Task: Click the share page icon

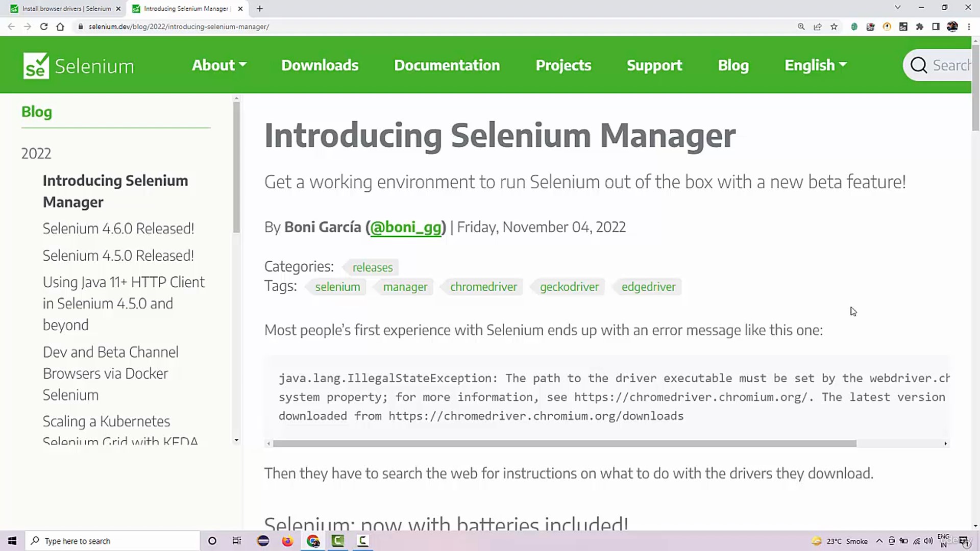Action: click(x=818, y=27)
